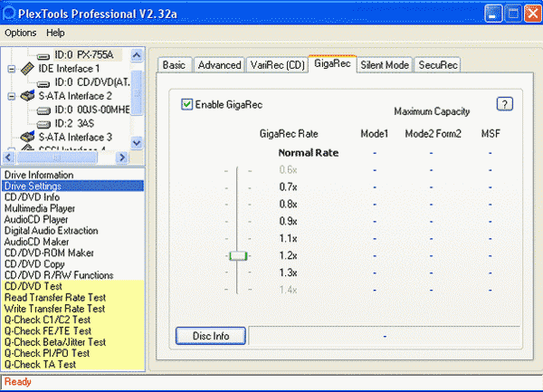Select the PX-755A drive icon

point(43,56)
